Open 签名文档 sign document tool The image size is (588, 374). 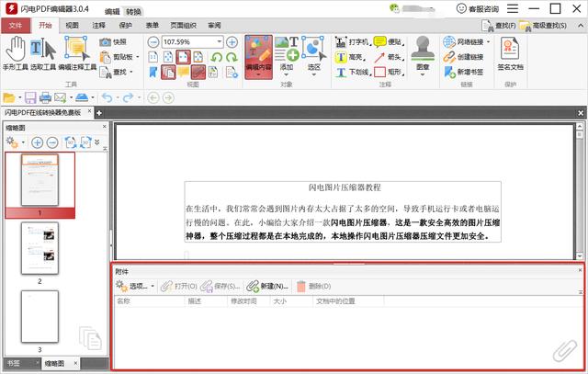(x=510, y=53)
